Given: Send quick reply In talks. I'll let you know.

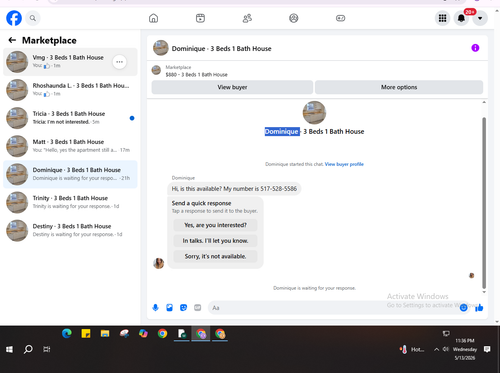Looking at the screenshot, I should 215,241.
